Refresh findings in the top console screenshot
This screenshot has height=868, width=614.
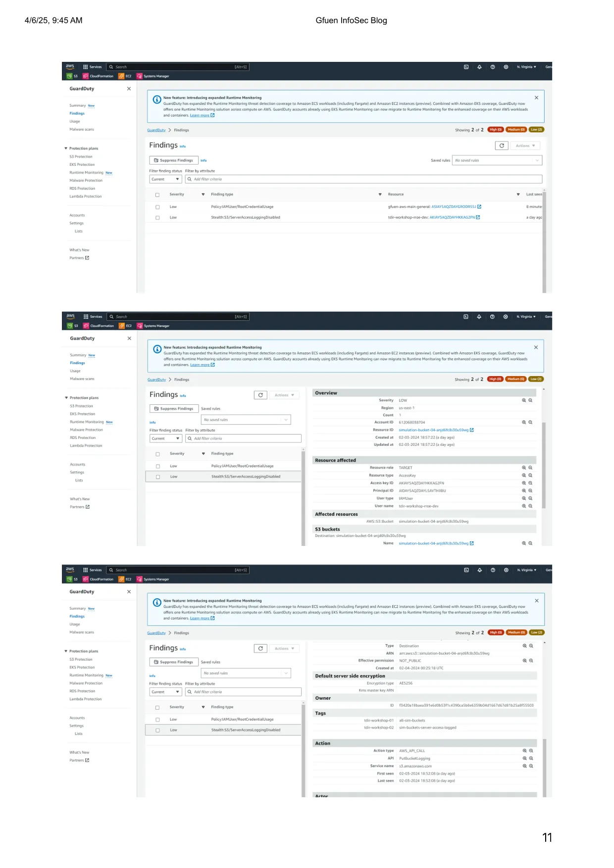tap(502, 145)
